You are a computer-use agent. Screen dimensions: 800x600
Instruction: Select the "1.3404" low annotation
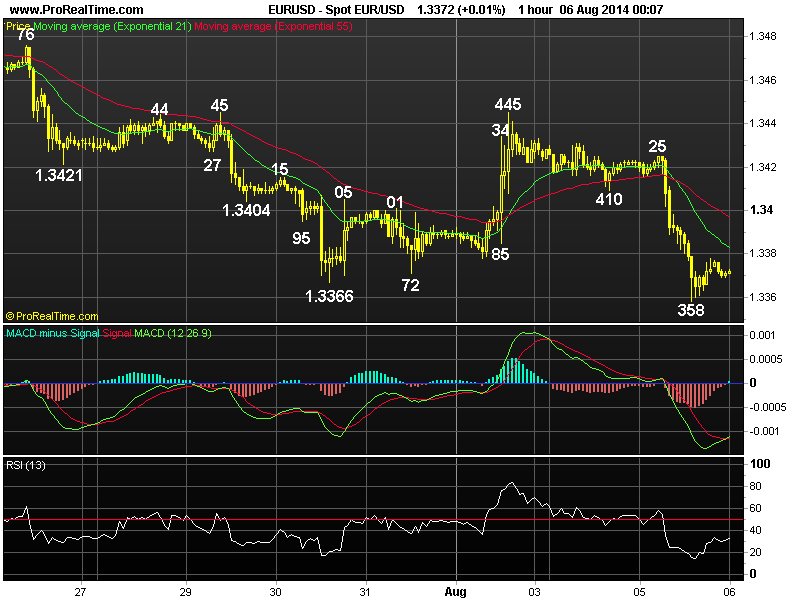[x=246, y=210]
